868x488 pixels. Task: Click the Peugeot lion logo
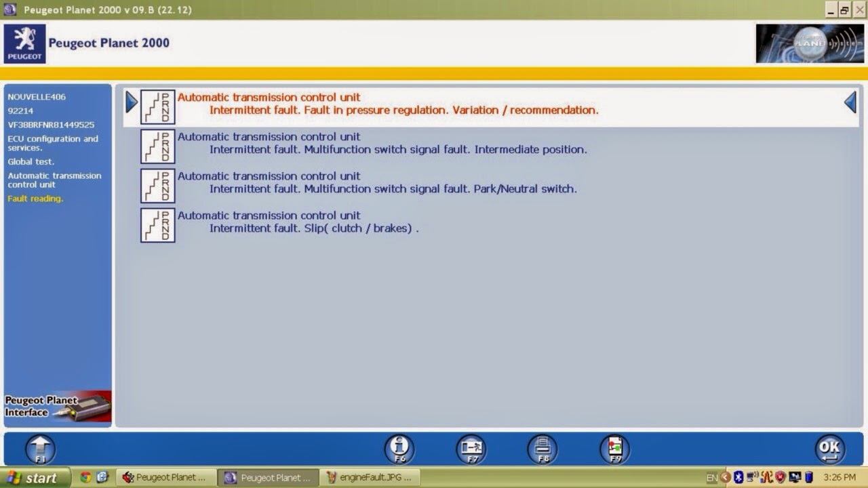25,44
